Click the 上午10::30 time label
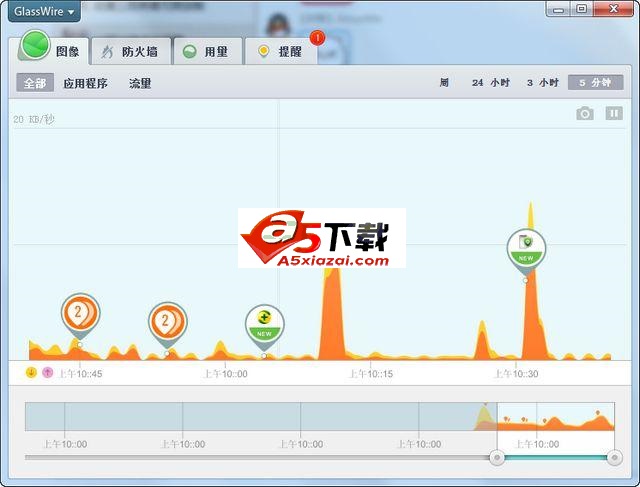The image size is (640, 487). 516,374
